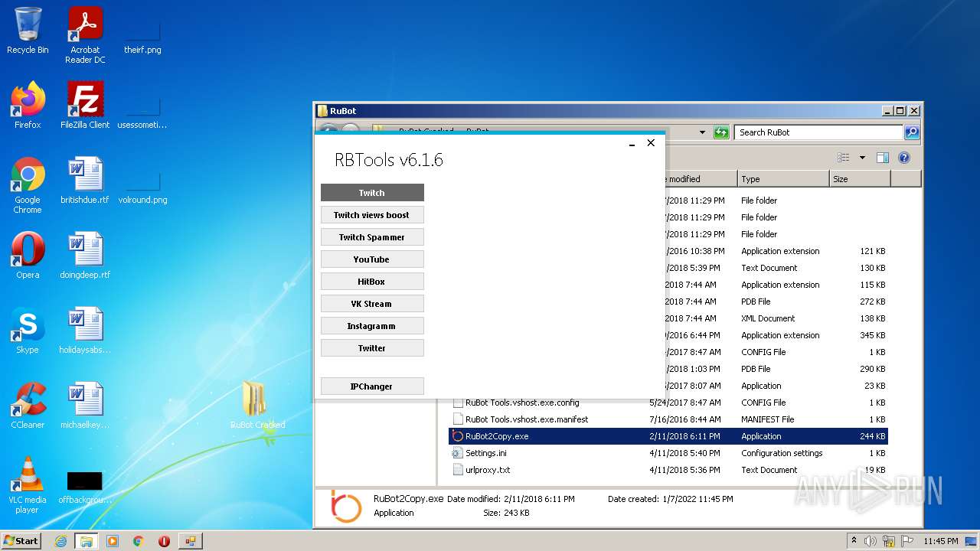Select doingdeep.rtf document icon
This screenshot has width=980, height=551.
tap(85, 256)
